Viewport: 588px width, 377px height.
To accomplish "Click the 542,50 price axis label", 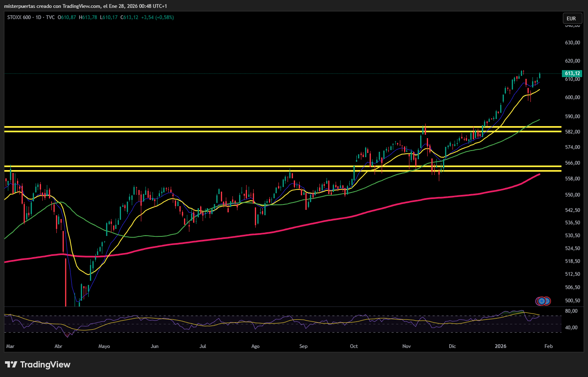I will 572,210.
